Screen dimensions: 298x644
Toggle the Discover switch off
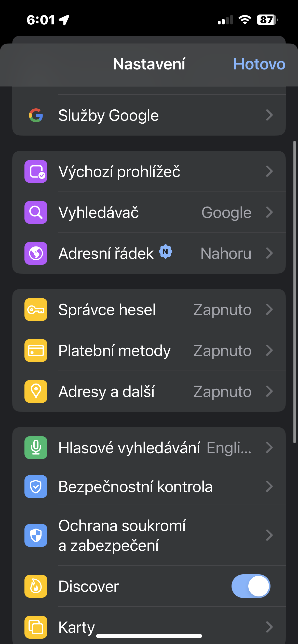tap(251, 586)
